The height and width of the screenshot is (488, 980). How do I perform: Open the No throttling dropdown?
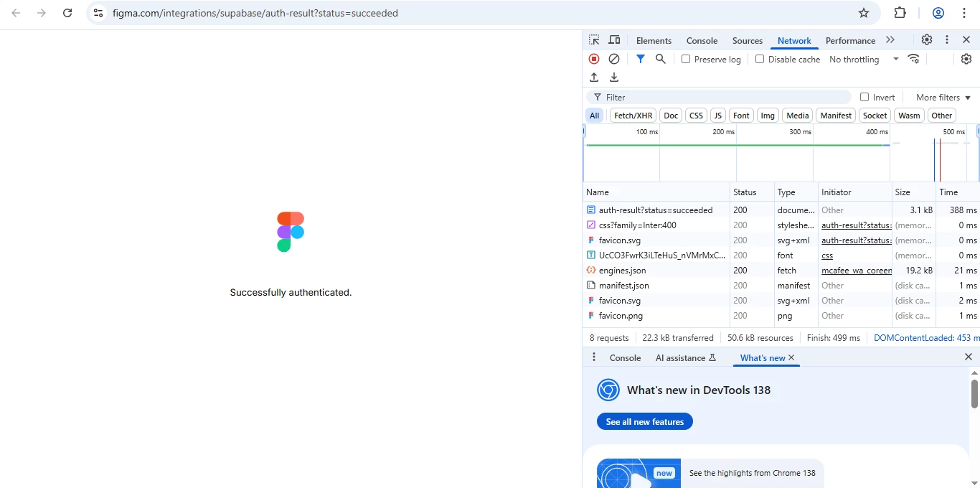pyautogui.click(x=864, y=59)
